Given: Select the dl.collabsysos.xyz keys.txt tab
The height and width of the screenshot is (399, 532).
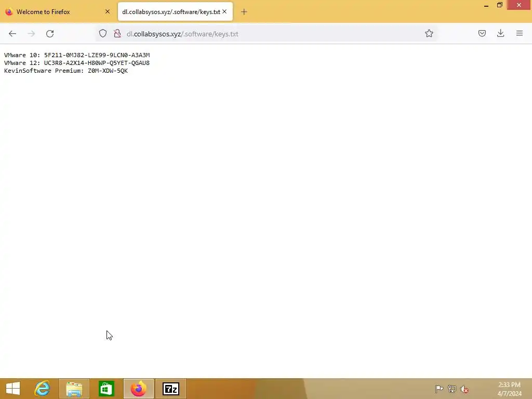Looking at the screenshot, I should (175, 12).
